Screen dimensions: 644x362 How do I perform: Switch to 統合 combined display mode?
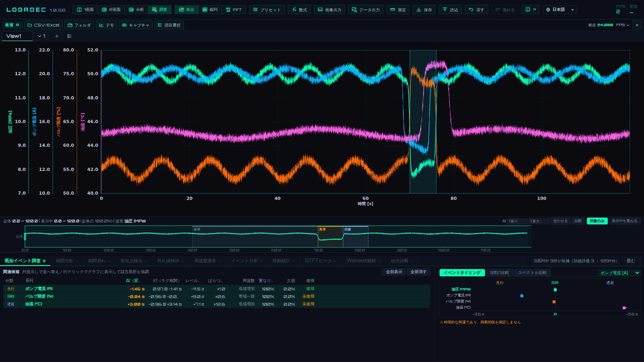(x=186, y=10)
